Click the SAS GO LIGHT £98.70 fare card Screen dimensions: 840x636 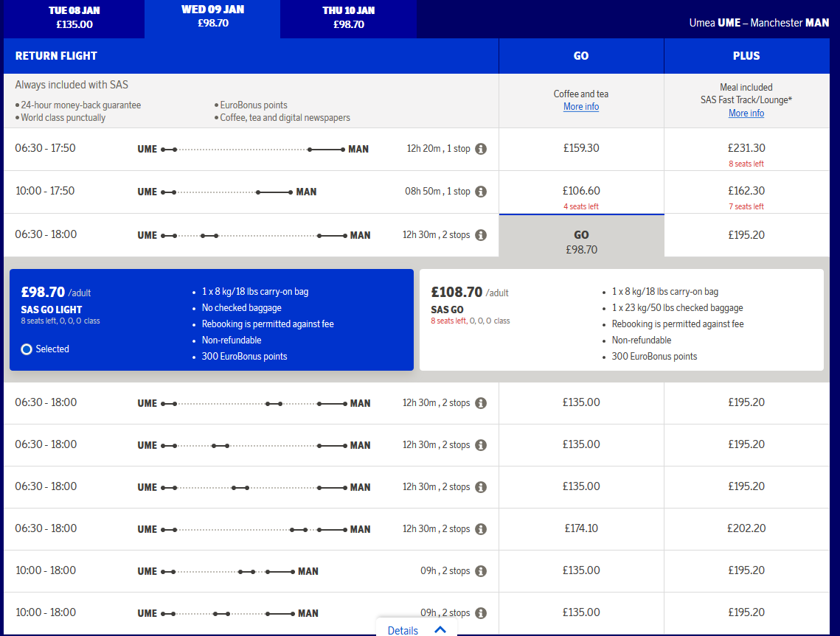pyautogui.click(x=212, y=320)
